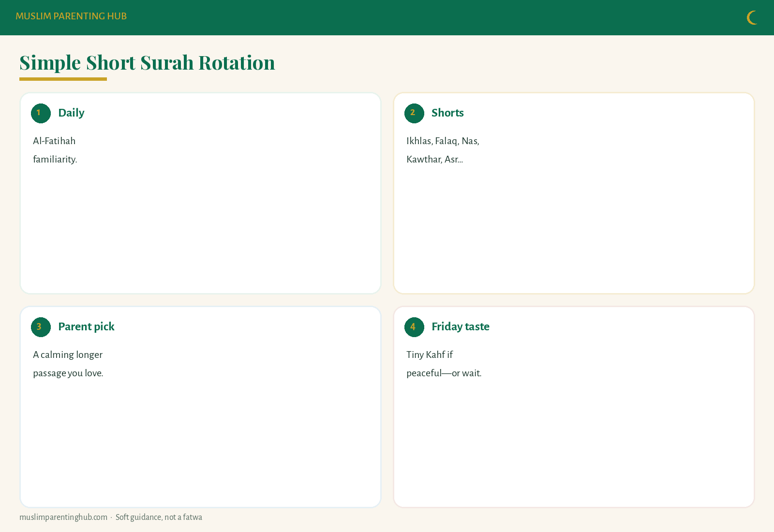Click the Al-Fatihah text line
Screen dimensions: 774x532
54,141
